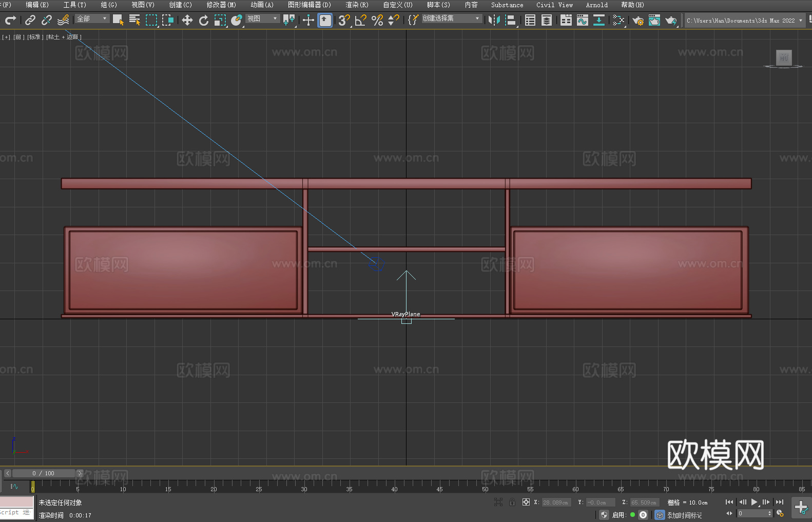Click the Render Production teapot icon
This screenshot has width=812, height=522.
(671, 20)
